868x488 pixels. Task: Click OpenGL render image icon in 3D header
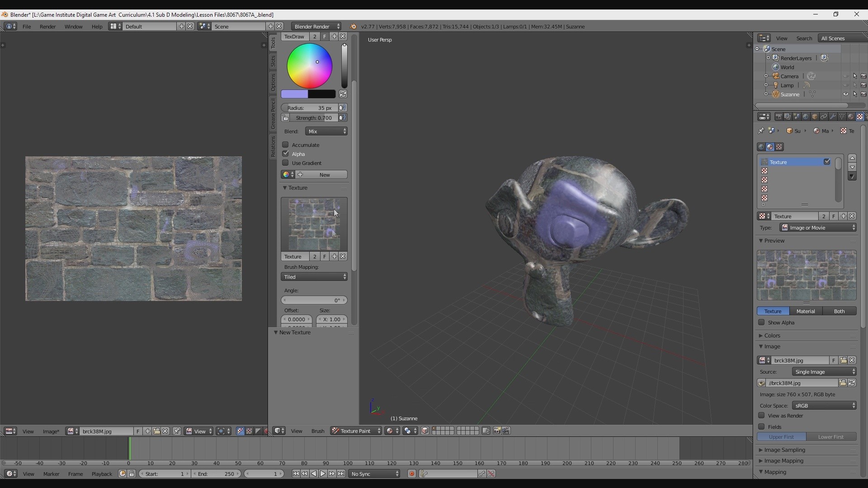497,431
